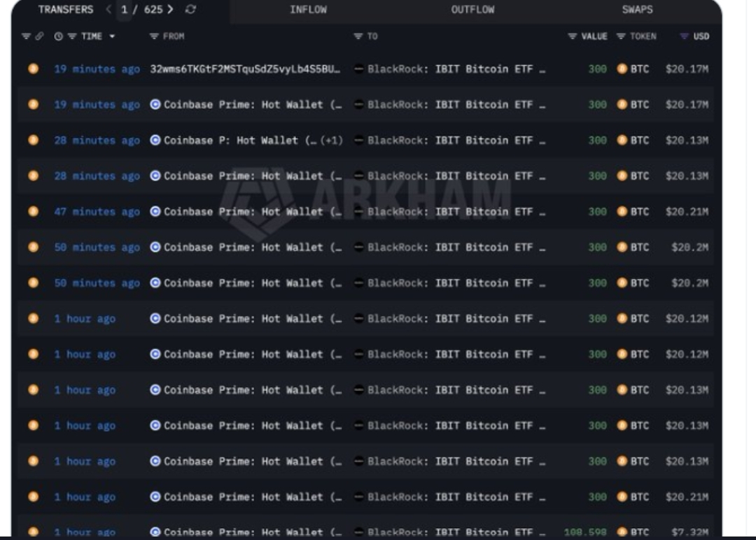Image resolution: width=756 pixels, height=540 pixels.
Task: Click $20.17M amount on 32wms6TKGt row
Action: pyautogui.click(x=687, y=69)
